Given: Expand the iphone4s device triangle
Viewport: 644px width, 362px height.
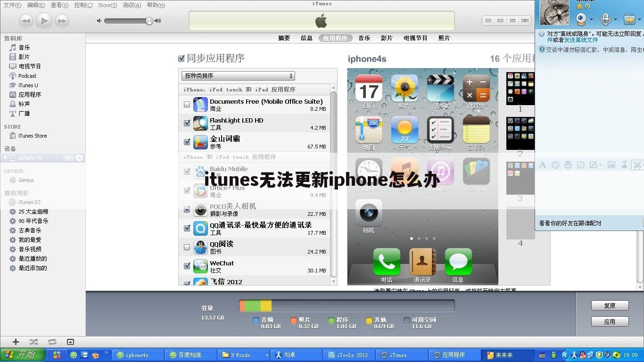Looking at the screenshot, I should coord(5,158).
